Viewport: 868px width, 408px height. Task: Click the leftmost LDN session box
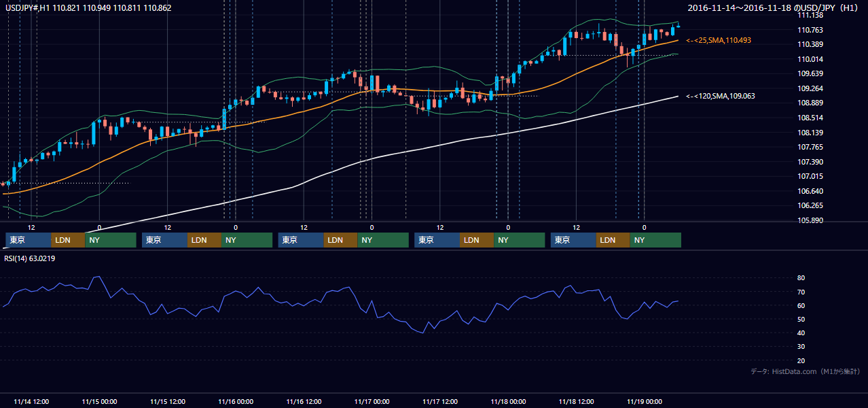(x=68, y=240)
